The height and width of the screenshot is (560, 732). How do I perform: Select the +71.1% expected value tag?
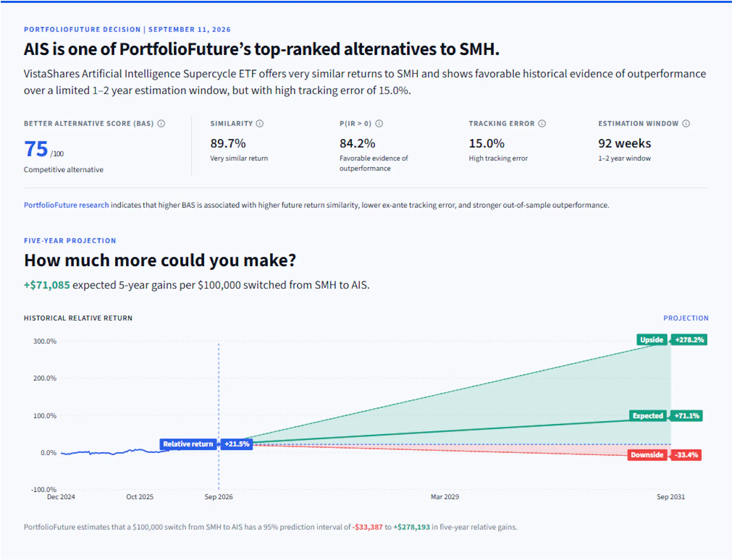(687, 416)
